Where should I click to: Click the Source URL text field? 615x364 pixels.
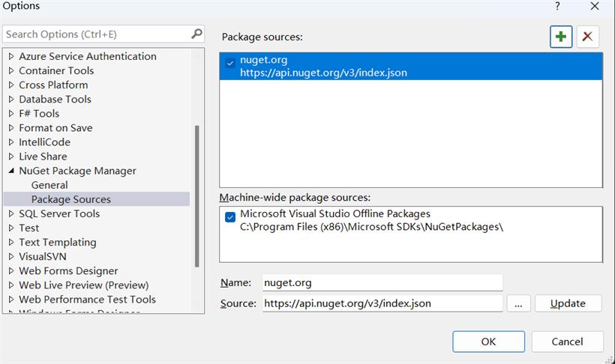click(x=381, y=303)
